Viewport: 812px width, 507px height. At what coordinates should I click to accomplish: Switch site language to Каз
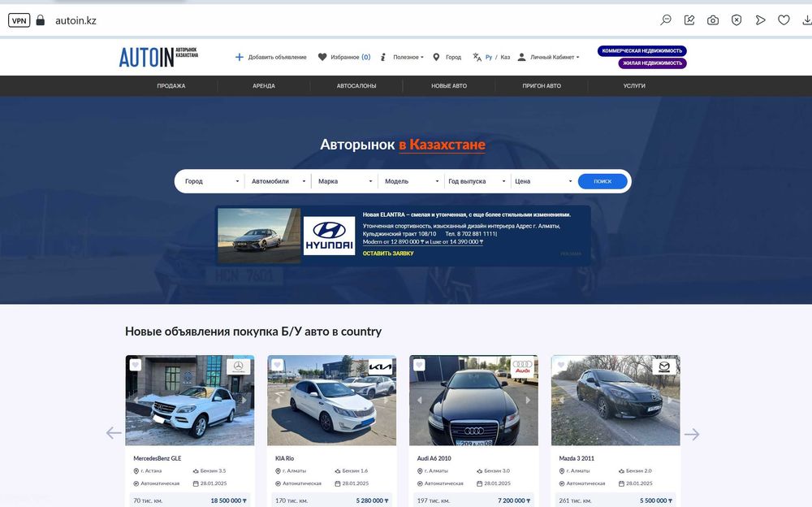(505, 57)
